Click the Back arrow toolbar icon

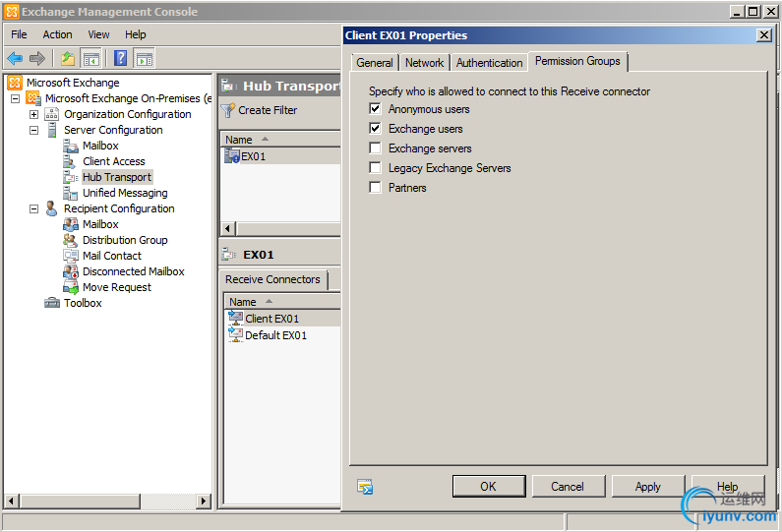click(x=15, y=58)
